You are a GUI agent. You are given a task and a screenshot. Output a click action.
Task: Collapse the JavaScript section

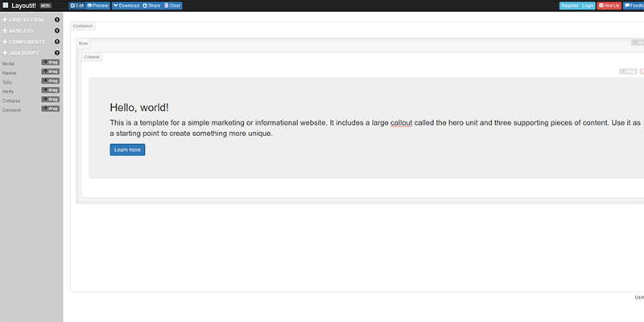[21, 53]
